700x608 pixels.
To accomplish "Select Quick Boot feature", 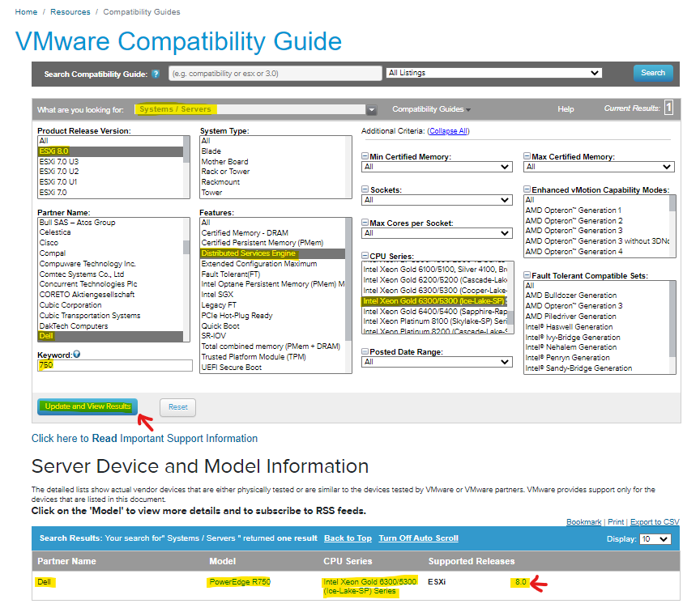I will tap(273, 326).
